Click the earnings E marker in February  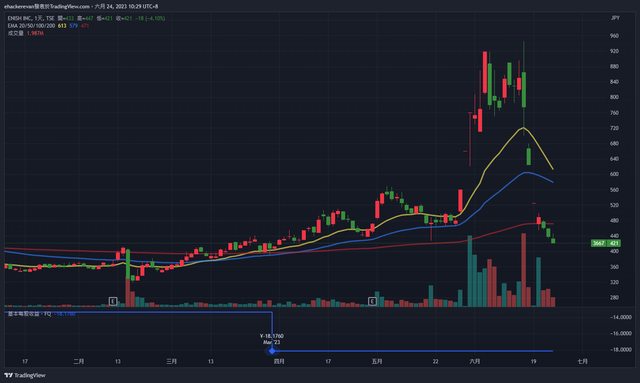[x=113, y=301]
